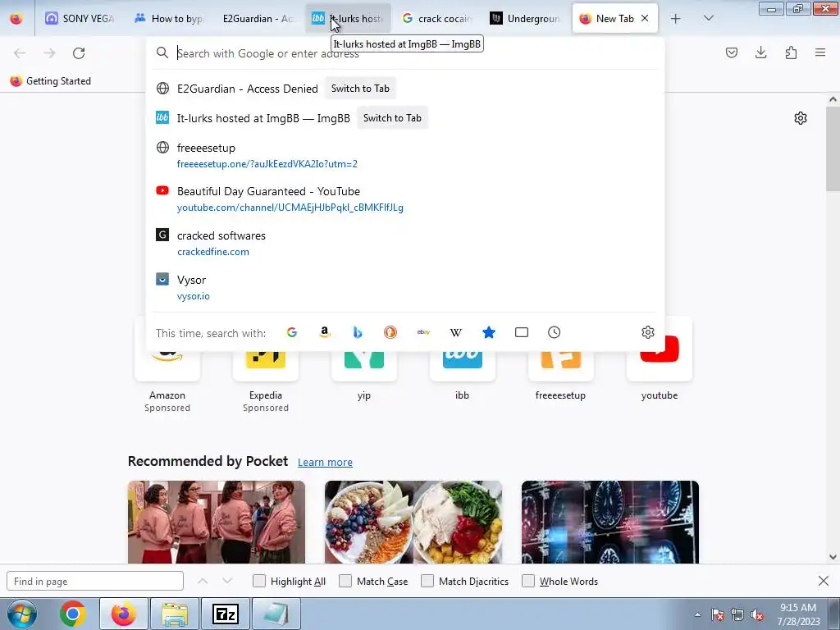This screenshot has height=630, width=840.
Task: Click the Find in page field
Action: pos(95,581)
